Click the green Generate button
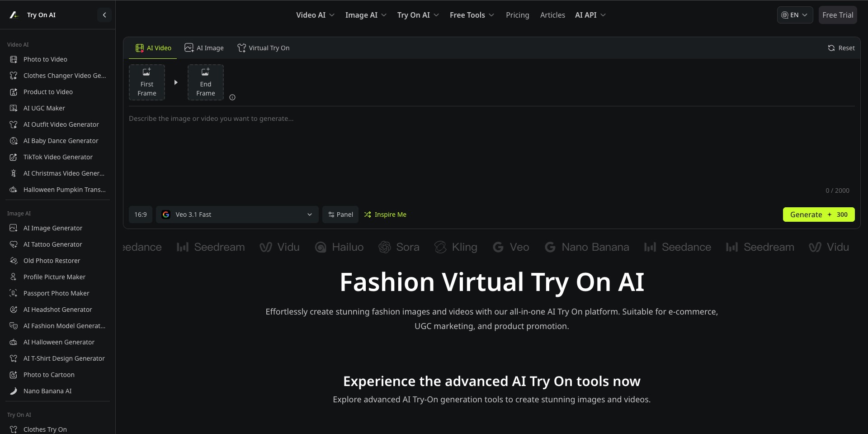 point(819,215)
